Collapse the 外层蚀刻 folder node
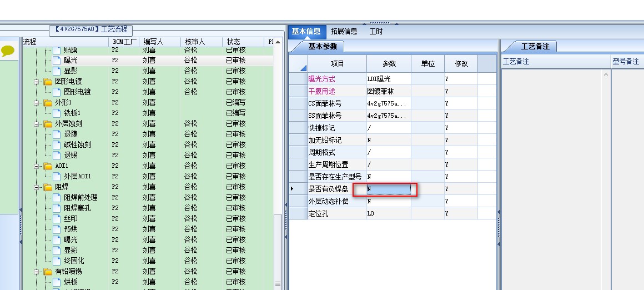Image resolution: width=644 pixels, height=290 pixels. (x=37, y=124)
